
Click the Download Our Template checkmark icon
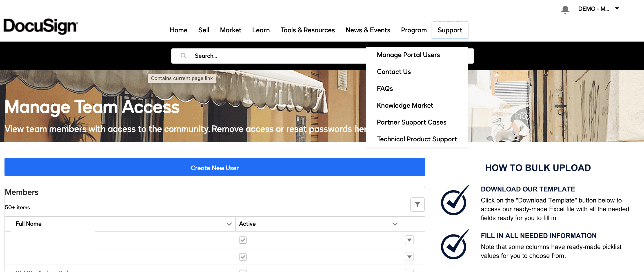pos(454,201)
